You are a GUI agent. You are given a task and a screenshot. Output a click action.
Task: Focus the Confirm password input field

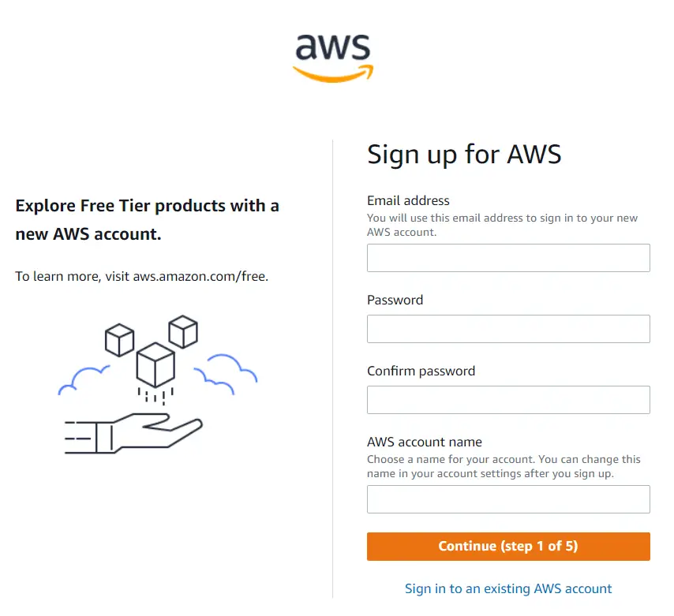508,400
